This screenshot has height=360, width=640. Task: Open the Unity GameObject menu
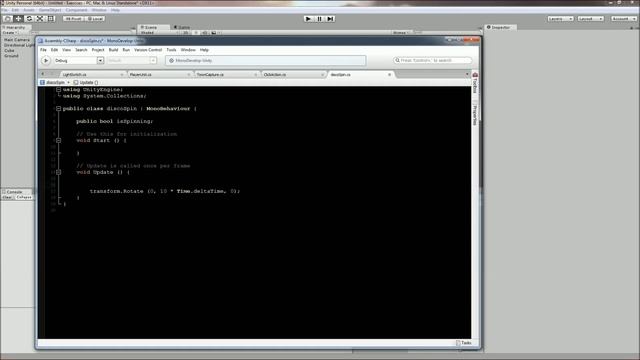pos(50,10)
